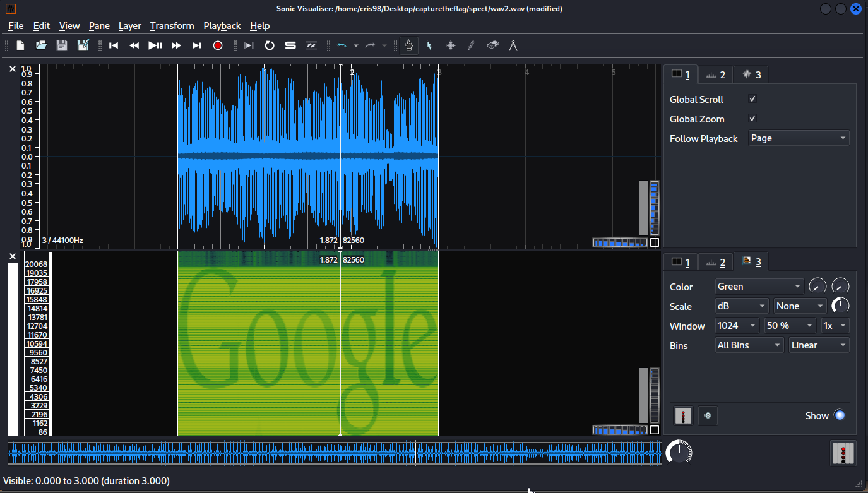868x493 pixels.
Task: Select the Measure compass tool
Action: 513,45
